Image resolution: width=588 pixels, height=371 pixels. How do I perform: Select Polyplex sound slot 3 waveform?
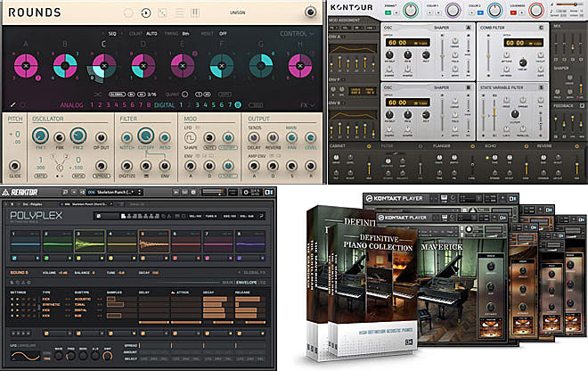[90, 243]
